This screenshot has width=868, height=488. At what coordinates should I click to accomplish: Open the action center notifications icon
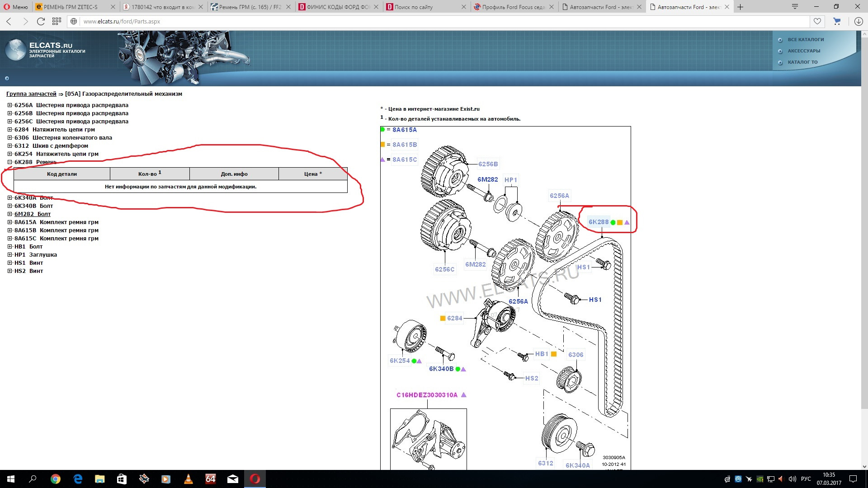coord(853,479)
